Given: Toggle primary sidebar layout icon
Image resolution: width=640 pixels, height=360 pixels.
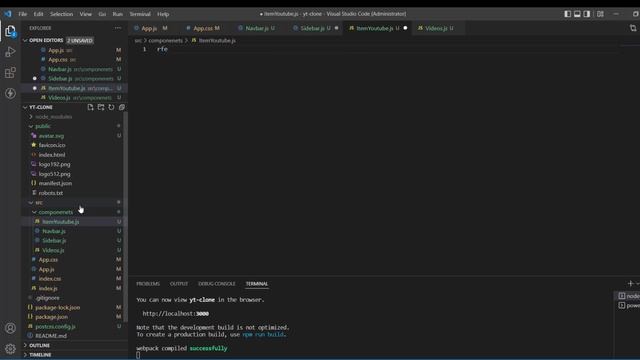Looking at the screenshot, I should click(x=567, y=14).
